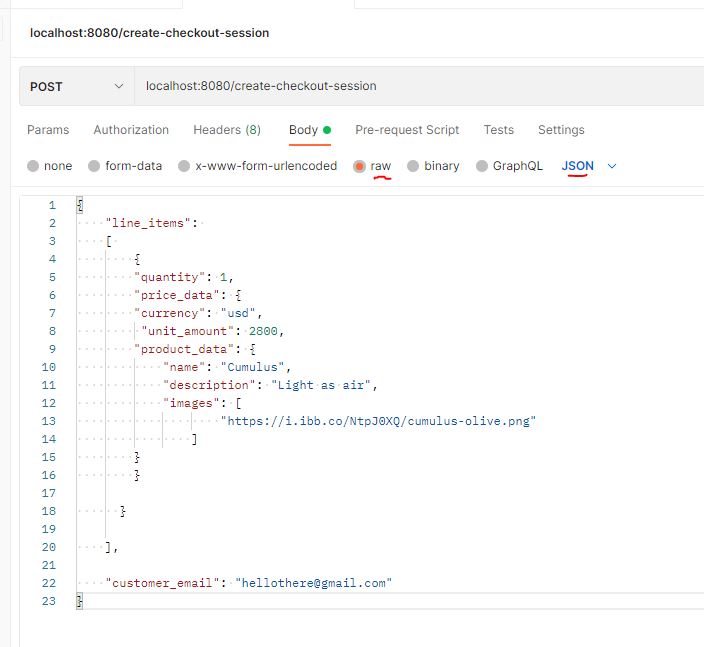Click the request URL input field
704x647 pixels.
[x=419, y=86]
